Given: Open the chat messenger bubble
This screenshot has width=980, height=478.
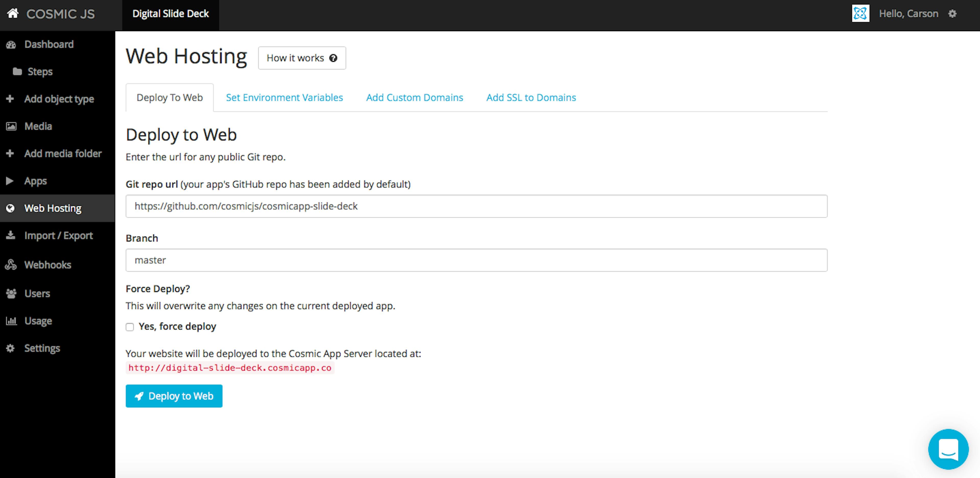Looking at the screenshot, I should (948, 449).
